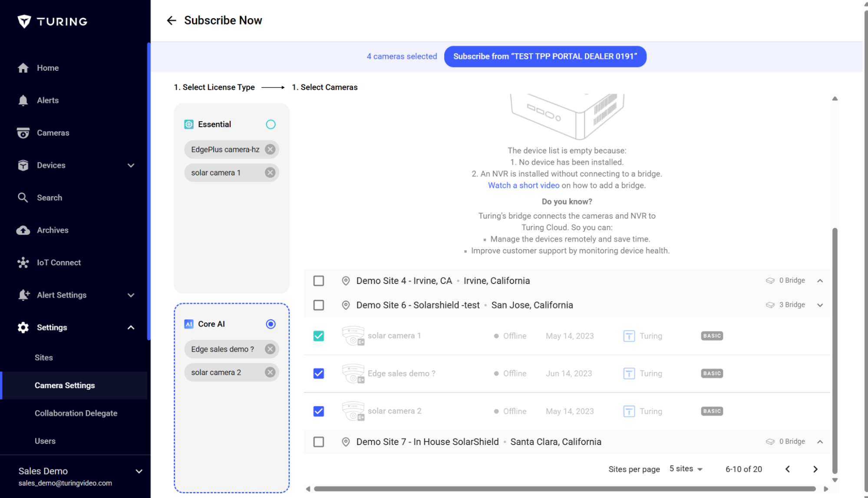868x498 pixels.
Task: Click Subscribe from TEST TPP PORTAL DEALER button
Action: click(545, 56)
